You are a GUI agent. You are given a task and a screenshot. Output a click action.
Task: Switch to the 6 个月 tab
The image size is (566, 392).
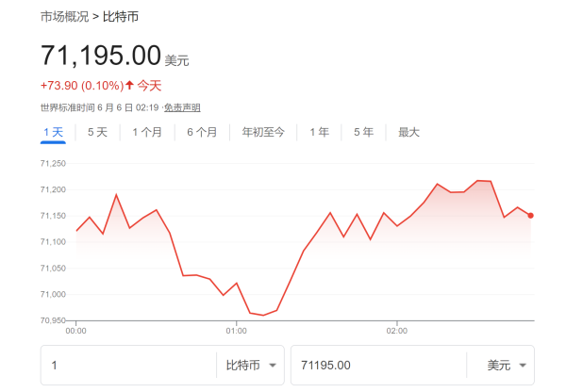tap(202, 132)
